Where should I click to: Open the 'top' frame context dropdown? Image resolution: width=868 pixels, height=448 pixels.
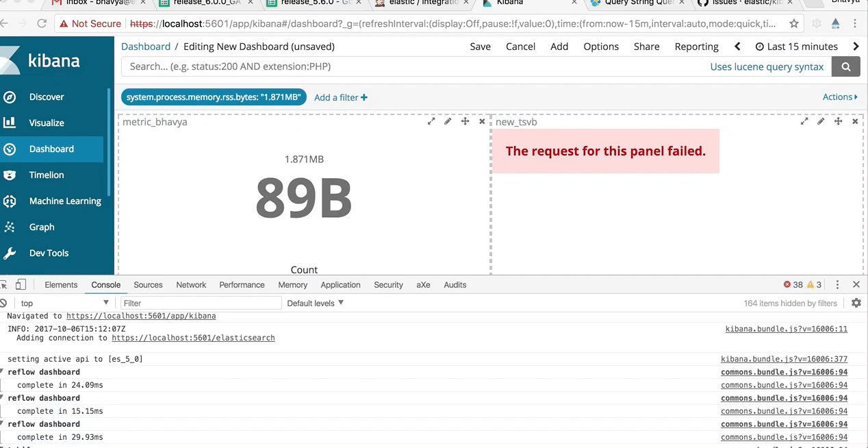tap(62, 303)
